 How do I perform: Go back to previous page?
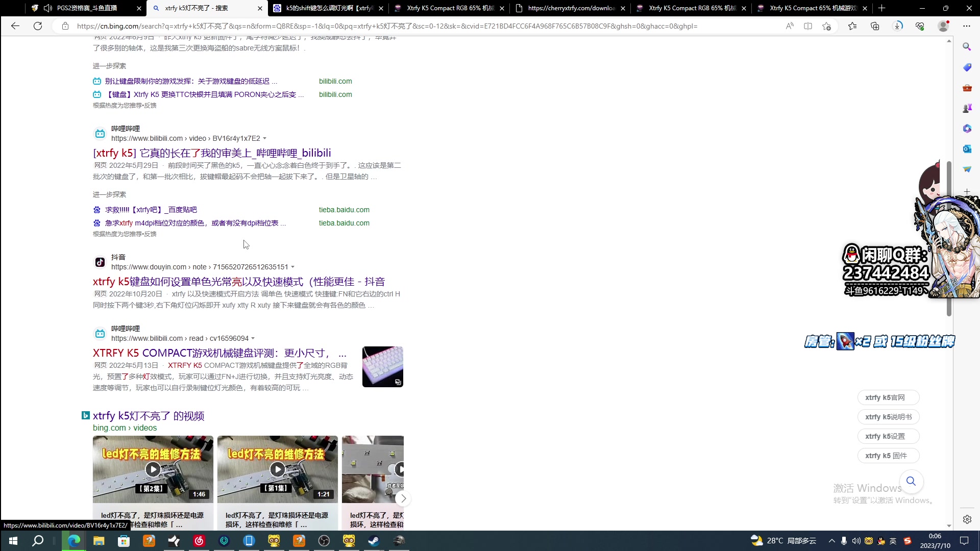[x=15, y=26]
